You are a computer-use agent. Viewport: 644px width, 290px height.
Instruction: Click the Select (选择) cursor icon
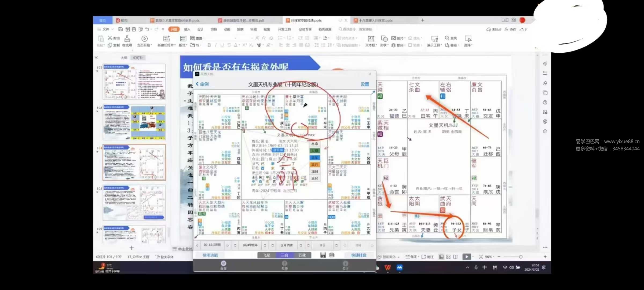pos(468,39)
